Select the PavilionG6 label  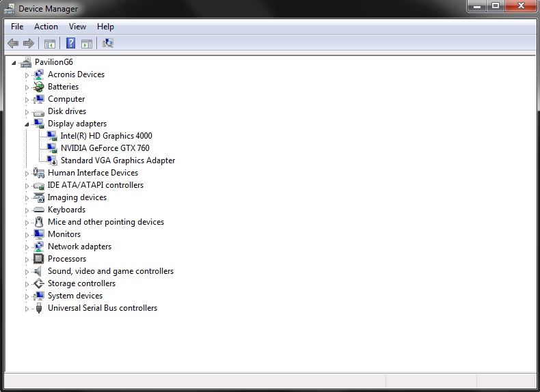54,62
